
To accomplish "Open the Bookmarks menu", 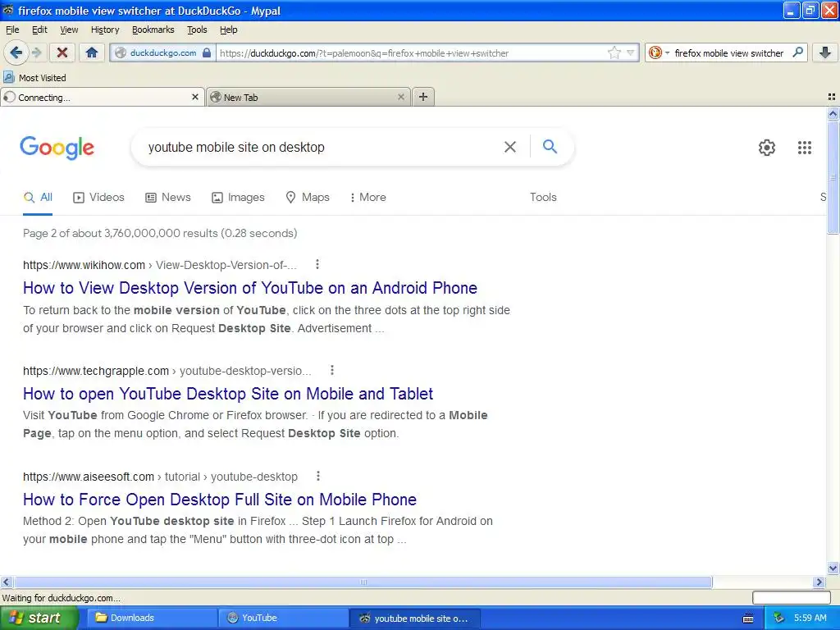I will [153, 30].
